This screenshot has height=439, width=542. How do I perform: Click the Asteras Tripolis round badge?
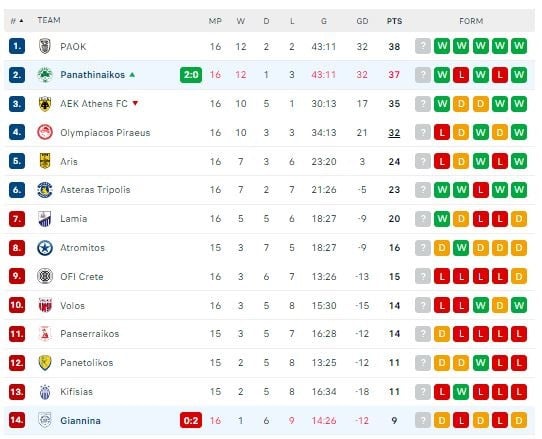(45, 190)
